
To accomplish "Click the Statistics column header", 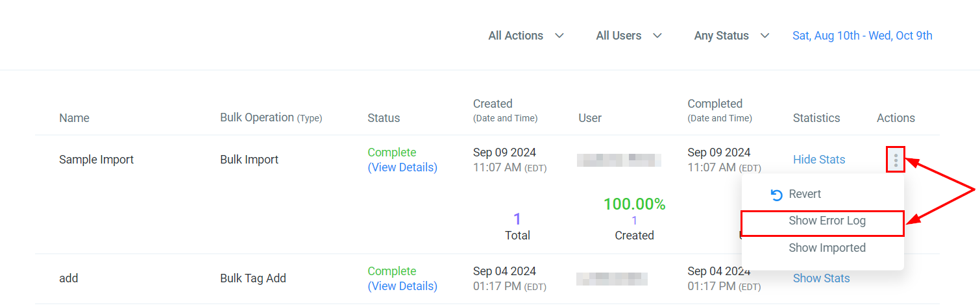I will [x=816, y=118].
